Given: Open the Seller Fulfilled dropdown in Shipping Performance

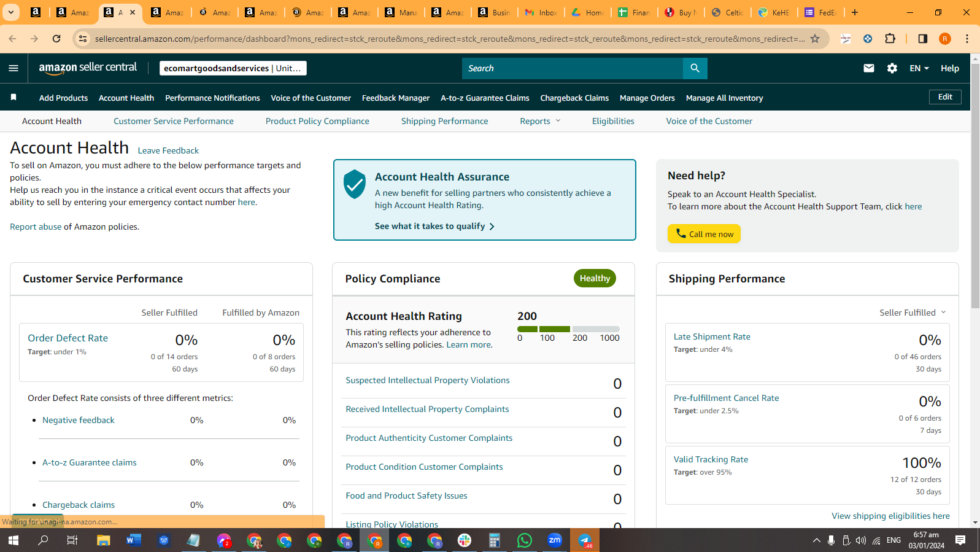Looking at the screenshot, I should [913, 313].
